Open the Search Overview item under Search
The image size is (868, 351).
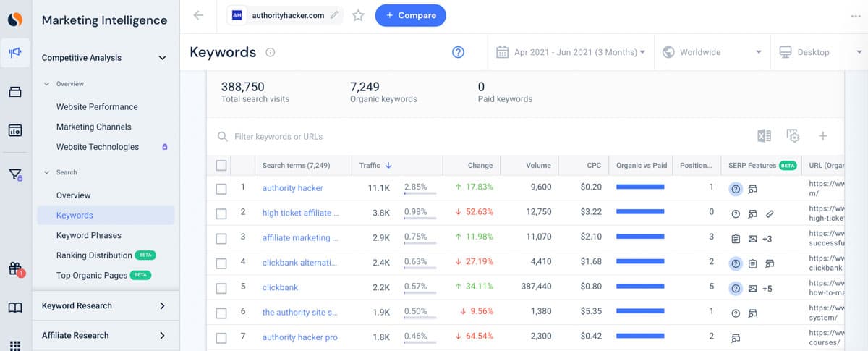click(x=73, y=195)
